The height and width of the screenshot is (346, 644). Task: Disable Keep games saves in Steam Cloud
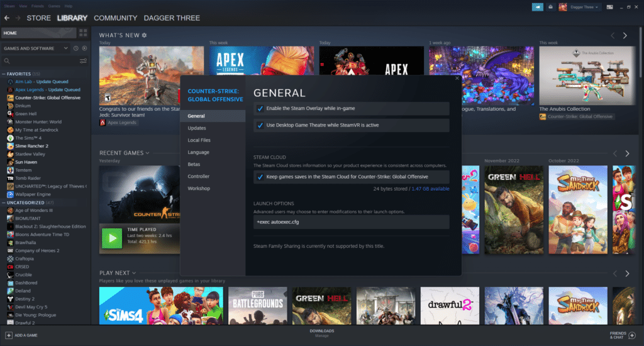pyautogui.click(x=260, y=177)
